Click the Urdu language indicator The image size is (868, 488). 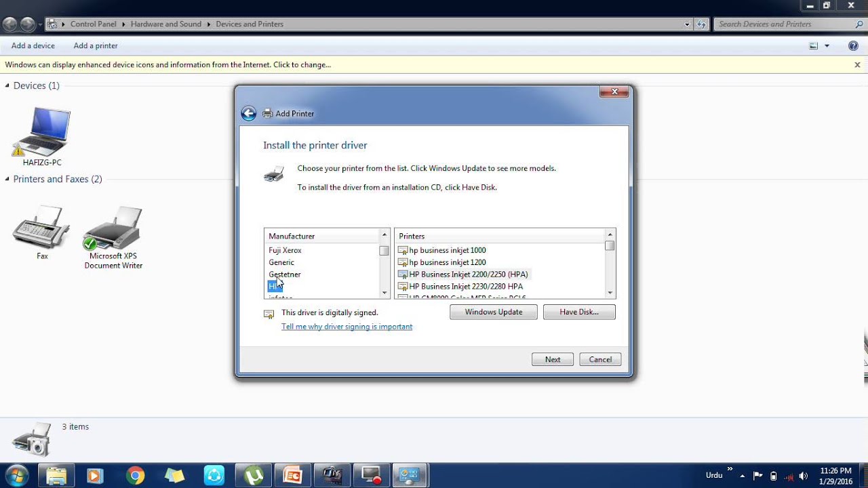coord(714,475)
